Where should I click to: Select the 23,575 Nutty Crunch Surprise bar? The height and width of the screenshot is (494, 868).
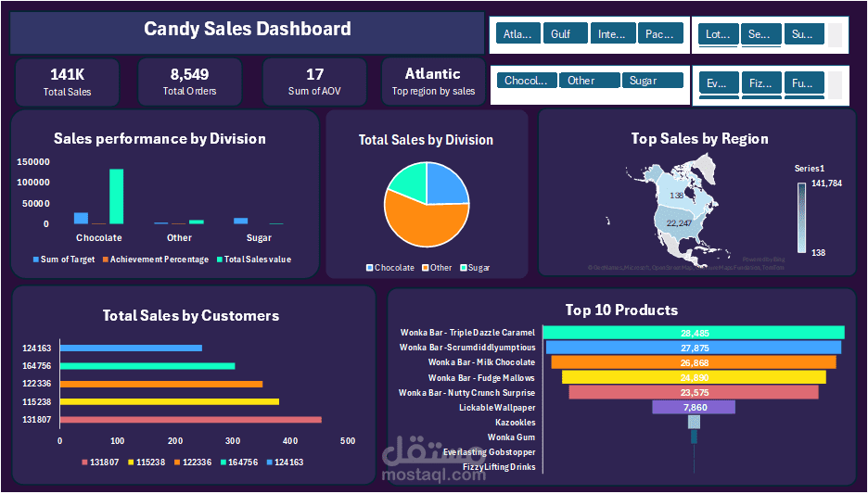[694, 392]
